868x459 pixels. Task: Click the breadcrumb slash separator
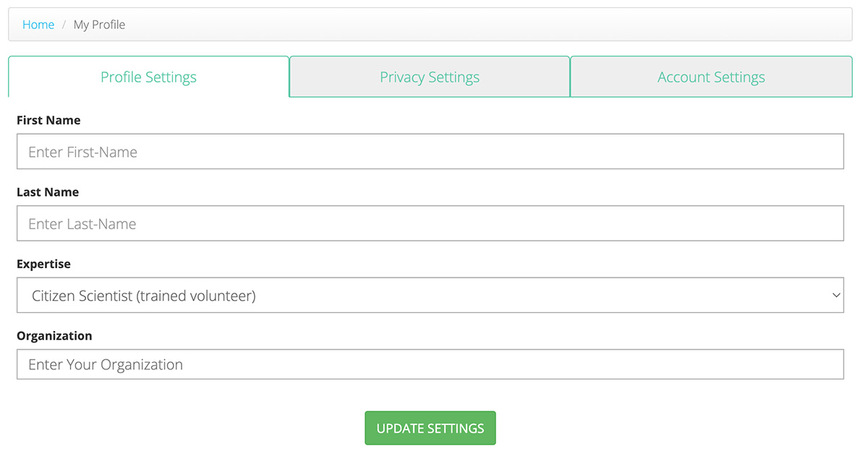pyautogui.click(x=64, y=25)
